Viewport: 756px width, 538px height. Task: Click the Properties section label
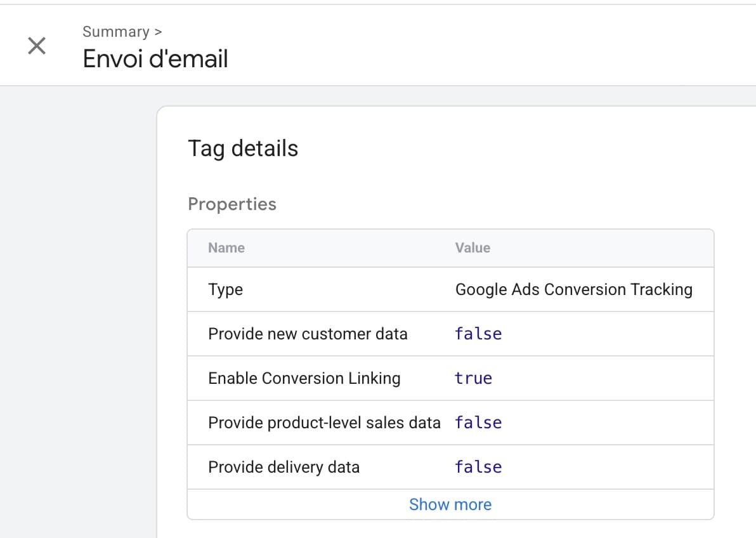click(x=231, y=204)
